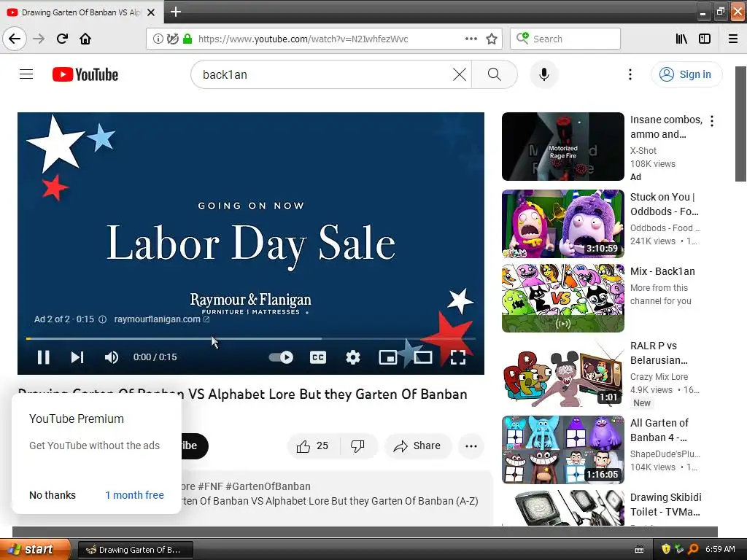Skip to next video using the Next button
This screenshot has height=560, width=747.
click(x=77, y=357)
